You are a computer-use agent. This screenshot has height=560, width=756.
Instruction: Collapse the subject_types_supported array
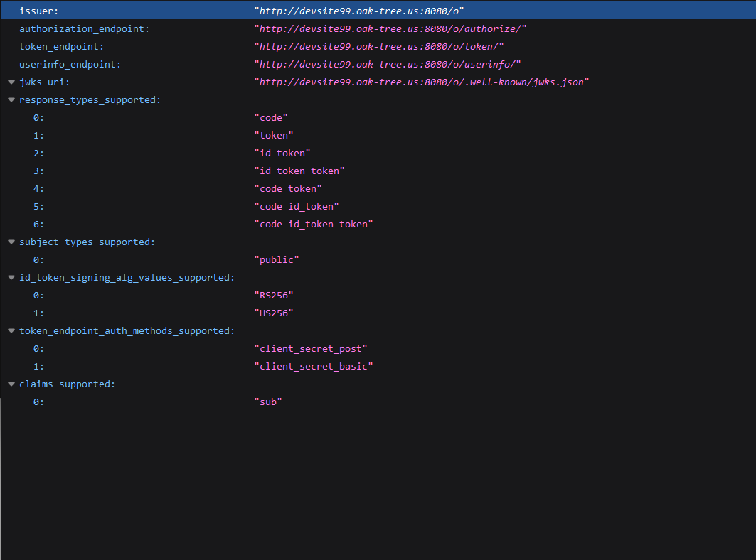[11, 242]
